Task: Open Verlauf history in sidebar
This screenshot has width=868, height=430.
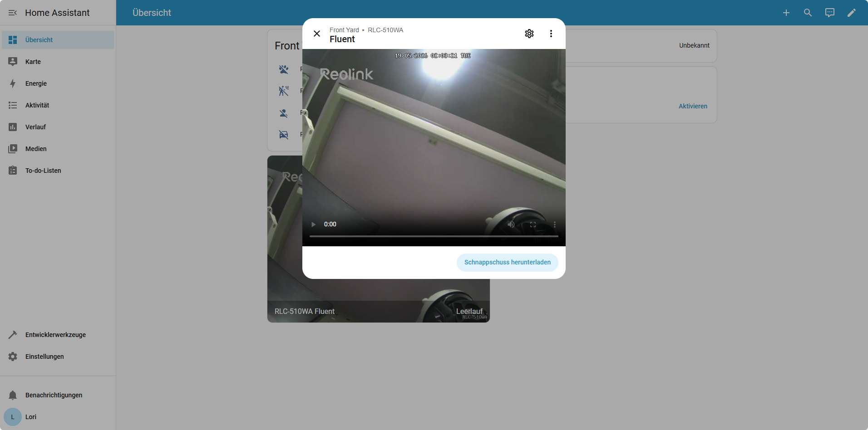Action: tap(58, 127)
